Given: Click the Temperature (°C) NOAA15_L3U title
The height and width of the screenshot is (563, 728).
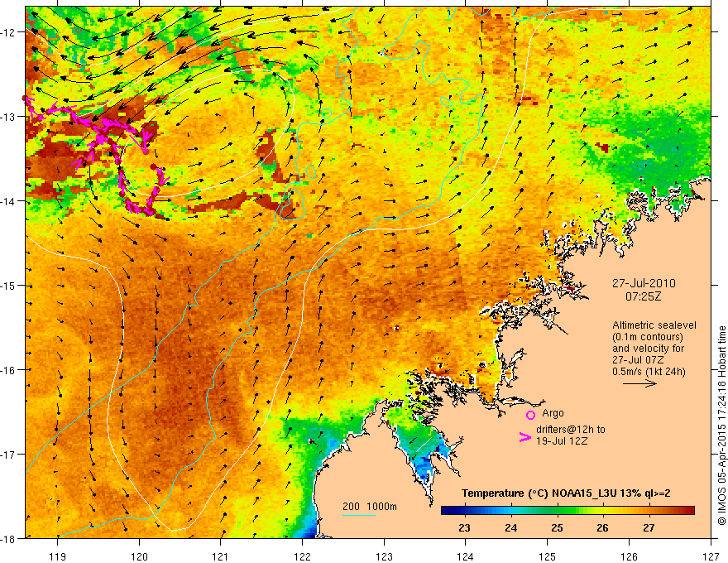Looking at the screenshot, I should pos(566,493).
